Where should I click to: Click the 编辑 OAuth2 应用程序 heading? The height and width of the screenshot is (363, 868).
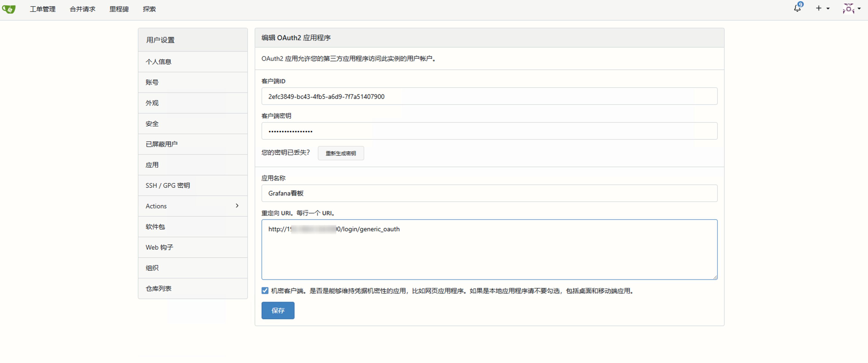click(296, 38)
